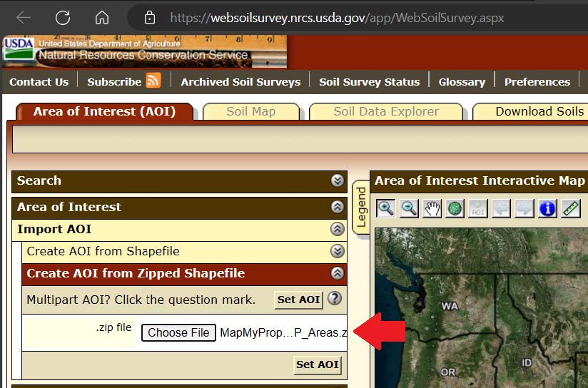The height and width of the screenshot is (388, 588).
Task: Activate the Pan hand tool
Action: tap(432, 208)
